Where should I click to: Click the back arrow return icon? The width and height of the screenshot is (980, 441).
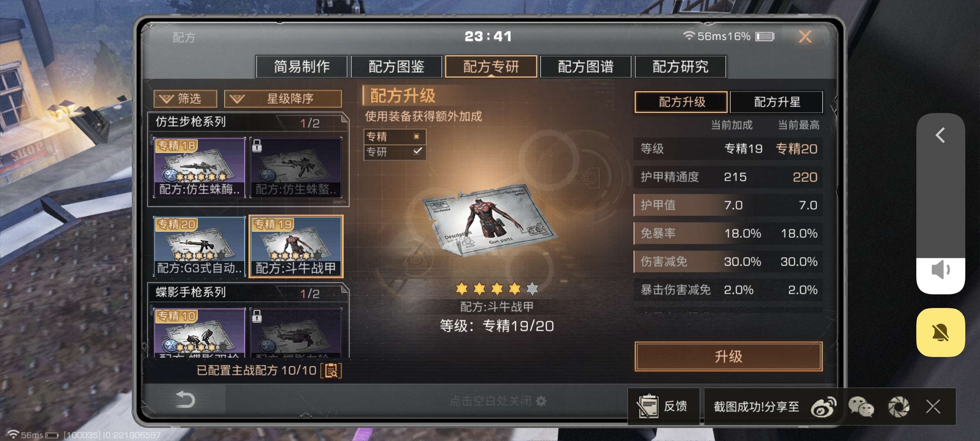185,400
